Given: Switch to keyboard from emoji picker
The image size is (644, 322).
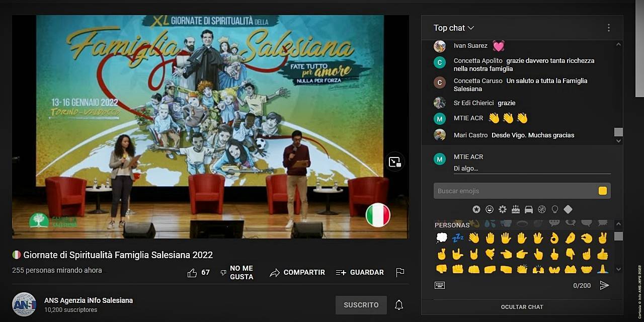Looking at the screenshot, I should tap(440, 285).
